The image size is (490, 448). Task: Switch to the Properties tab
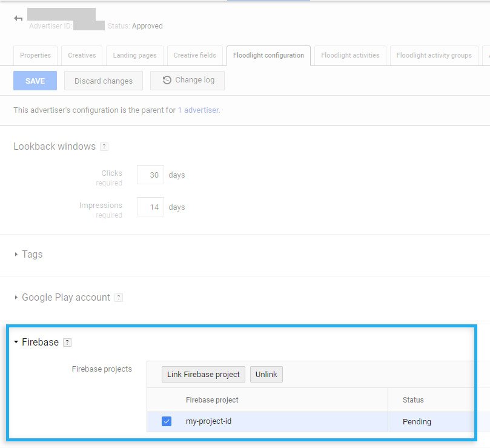35,55
